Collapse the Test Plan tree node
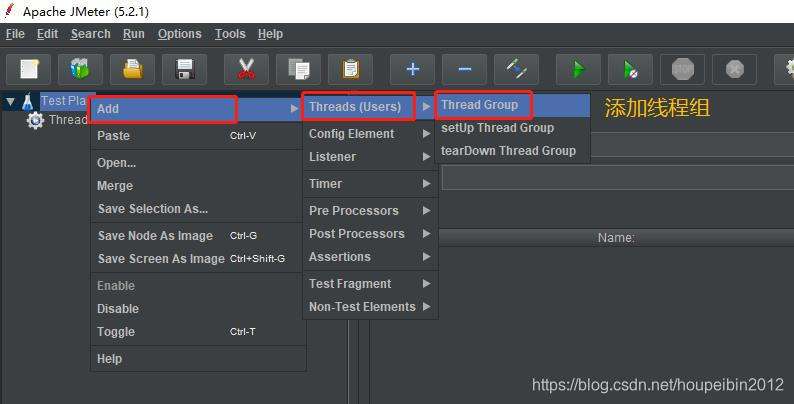This screenshot has width=794, height=404. click(10, 102)
